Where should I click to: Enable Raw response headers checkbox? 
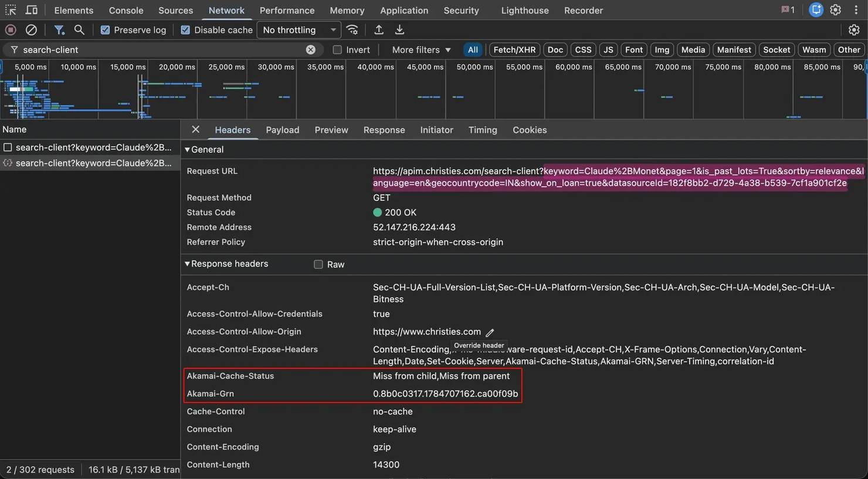pos(318,264)
